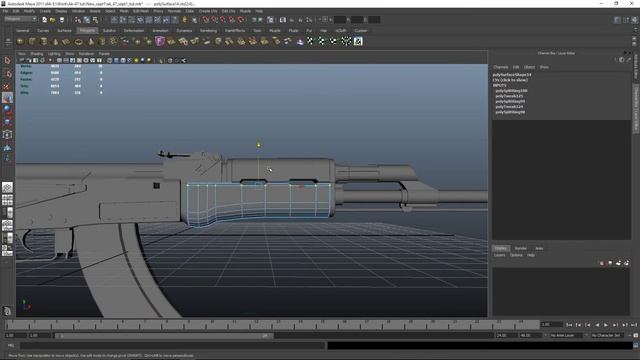Screen dimensions: 640x360
Task: Open the Create UVs menu
Action: tap(208, 11)
